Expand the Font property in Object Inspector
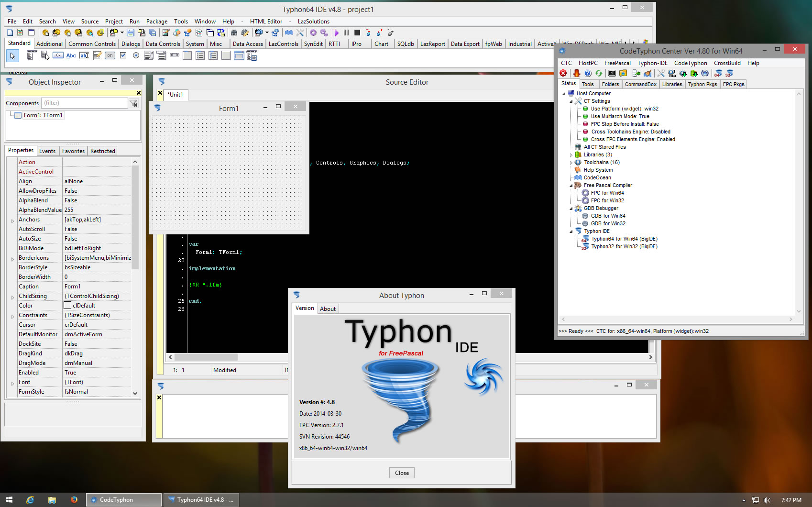 (x=12, y=383)
